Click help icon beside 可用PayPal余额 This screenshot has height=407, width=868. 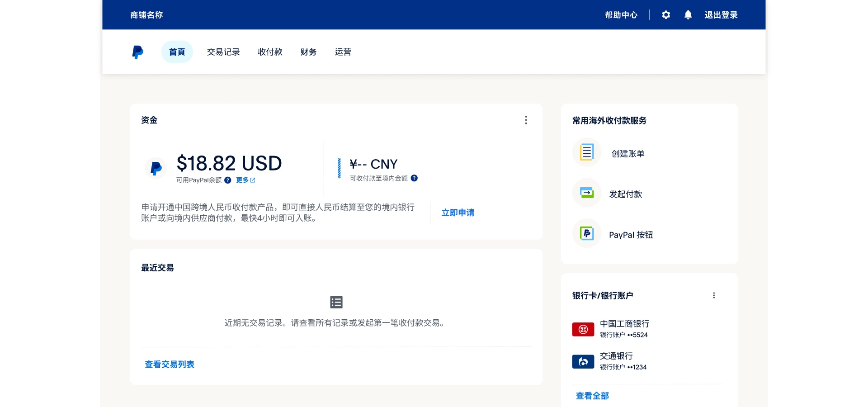[x=228, y=180]
